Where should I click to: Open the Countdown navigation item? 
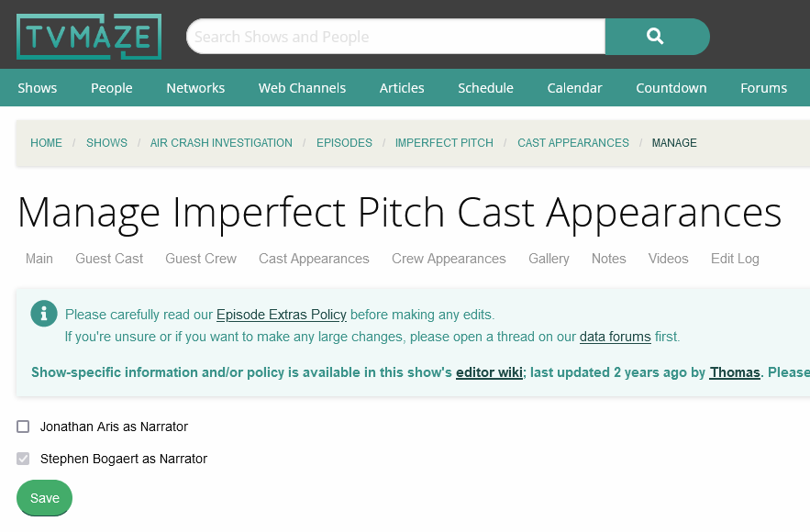click(x=671, y=88)
